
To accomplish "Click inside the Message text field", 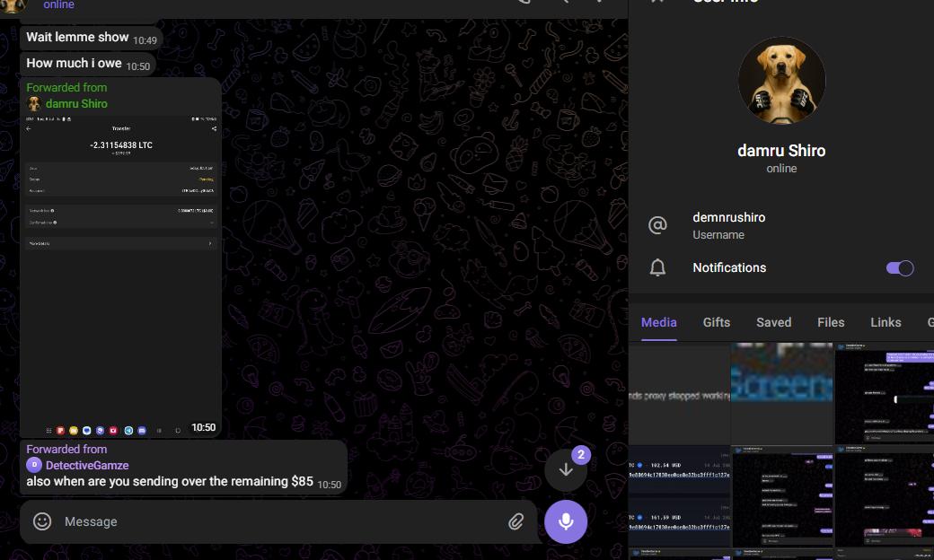I will pyautogui.click(x=280, y=521).
